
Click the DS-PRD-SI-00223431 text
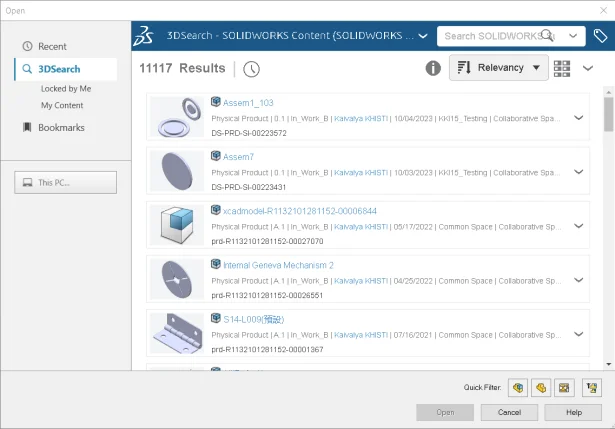click(x=249, y=187)
